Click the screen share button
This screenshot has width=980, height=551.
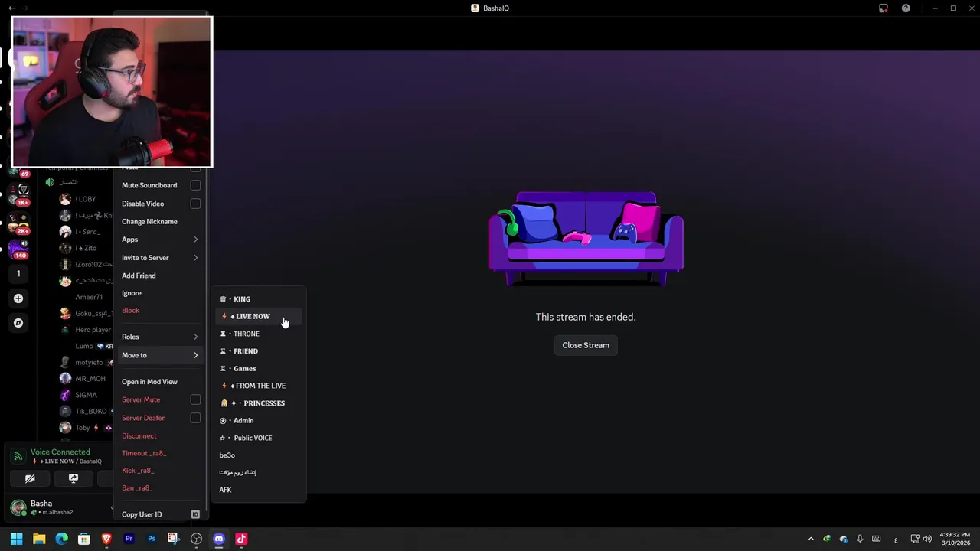[73, 478]
